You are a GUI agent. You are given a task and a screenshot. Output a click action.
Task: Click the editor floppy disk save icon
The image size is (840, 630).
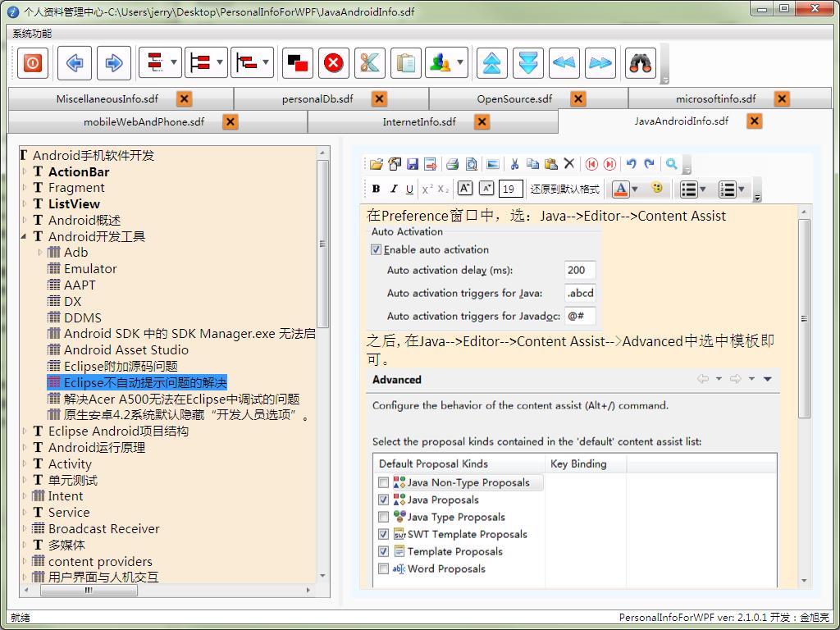click(x=413, y=164)
